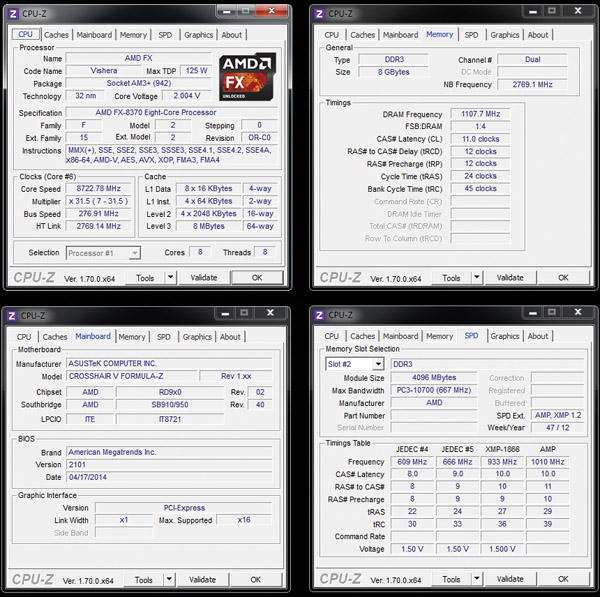The width and height of the screenshot is (600, 597).
Task: Click the AMD FX Unlocked processor logo
Action: (x=248, y=77)
